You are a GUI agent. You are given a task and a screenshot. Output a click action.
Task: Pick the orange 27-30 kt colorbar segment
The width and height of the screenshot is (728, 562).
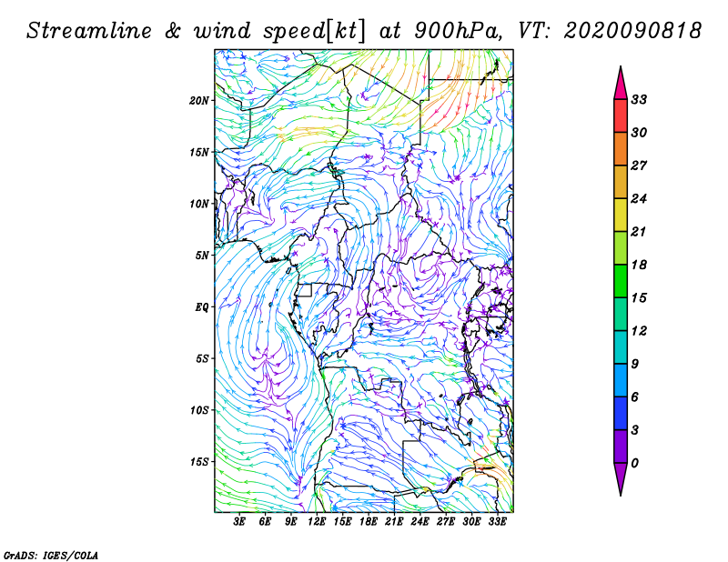point(621,149)
